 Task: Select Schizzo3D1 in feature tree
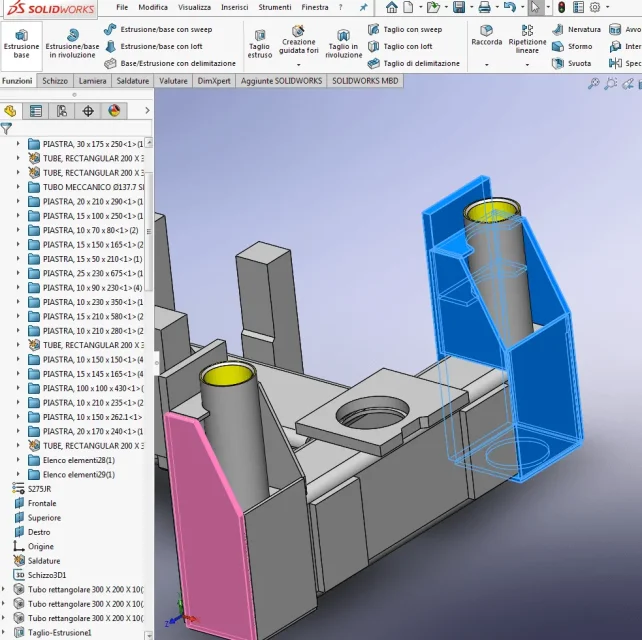[x=47, y=575]
